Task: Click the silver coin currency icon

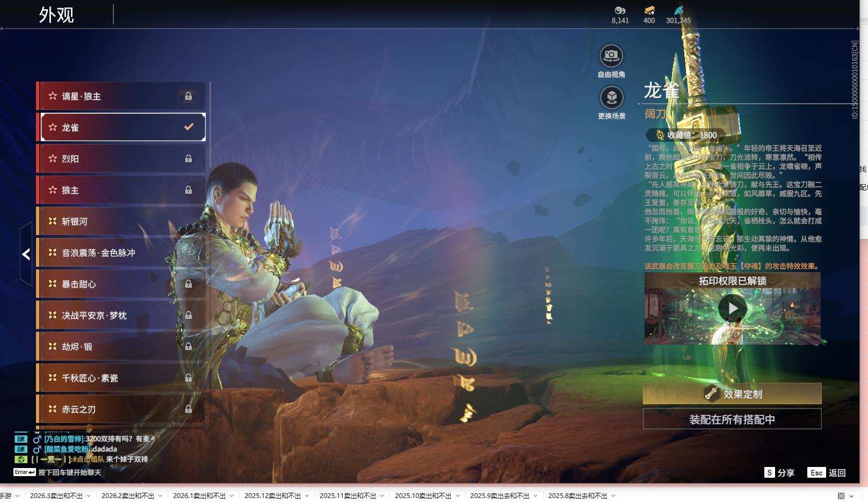Action: [620, 10]
